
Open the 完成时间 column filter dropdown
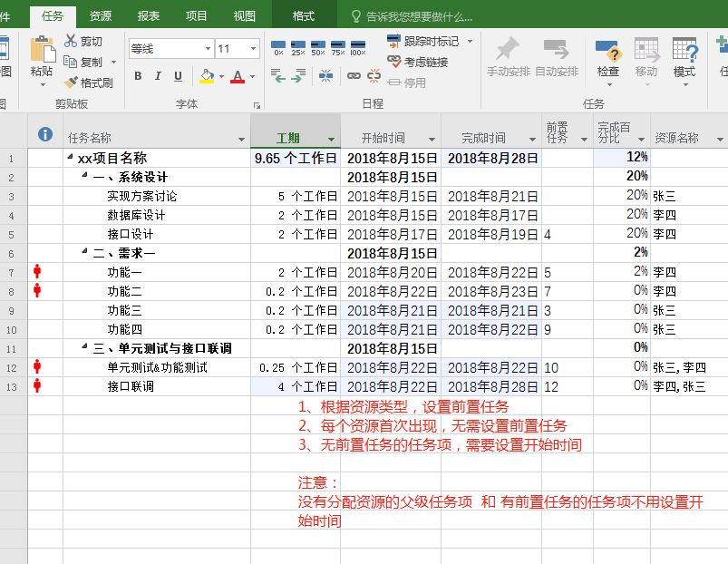pos(532,140)
